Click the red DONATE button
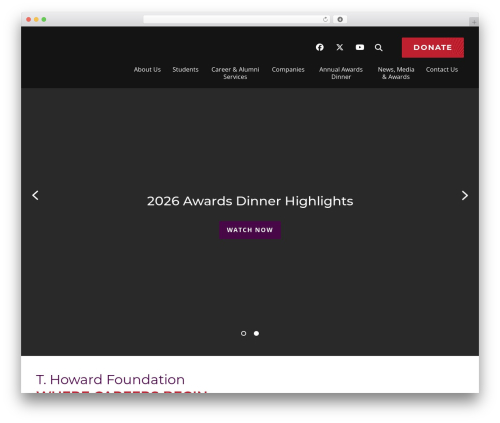This screenshot has height=423, width=500. (433, 48)
